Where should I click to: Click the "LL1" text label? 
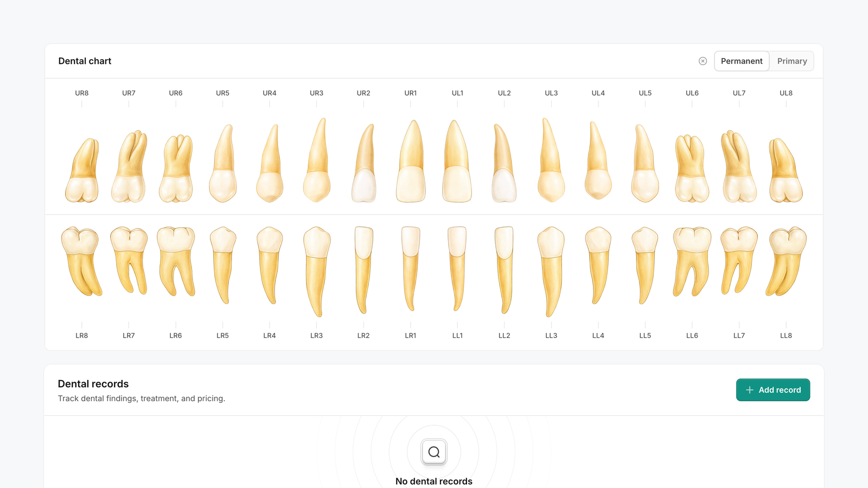(x=457, y=336)
